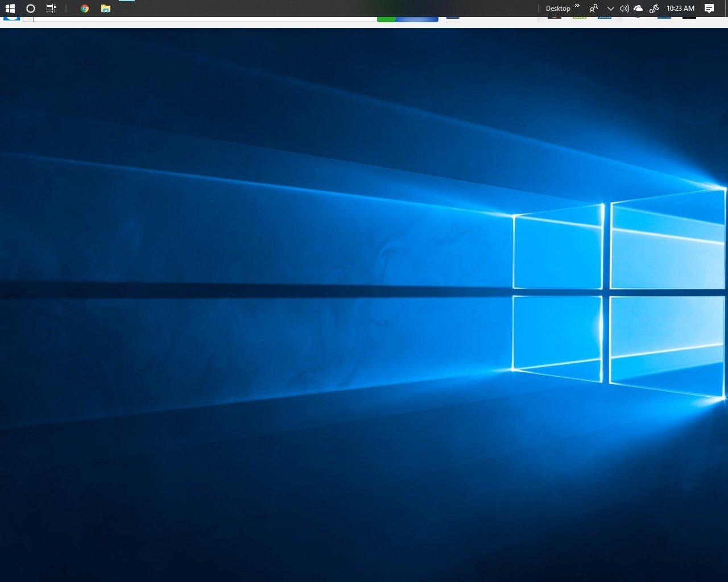The width and height of the screenshot is (728, 582).
Task: Open the Desktop toolbar label
Action: point(558,9)
